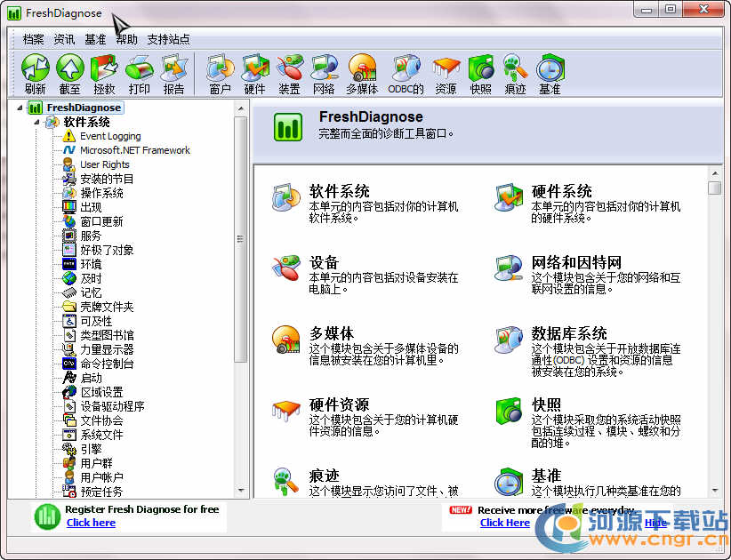Select Event Logging in the tree
Viewport: 731px width, 560px height.
point(110,136)
